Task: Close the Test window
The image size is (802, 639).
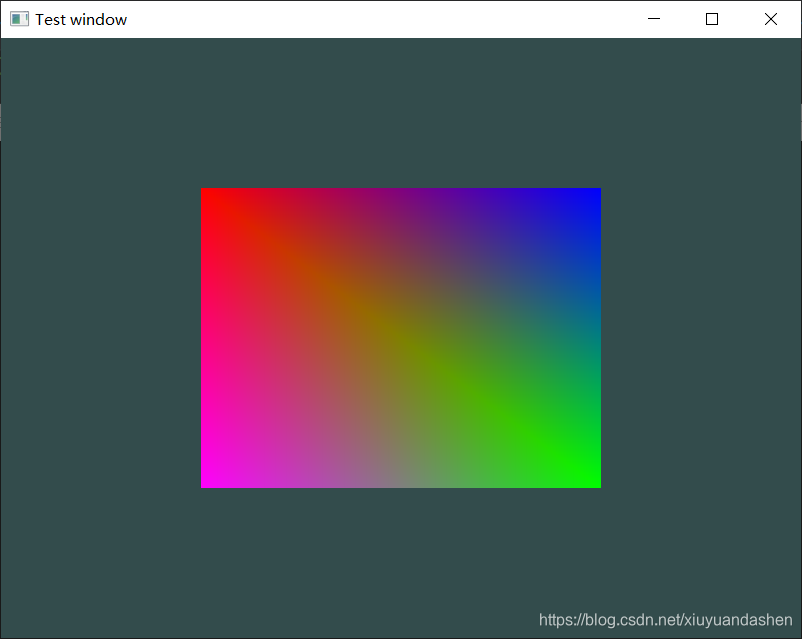Action: (771, 19)
